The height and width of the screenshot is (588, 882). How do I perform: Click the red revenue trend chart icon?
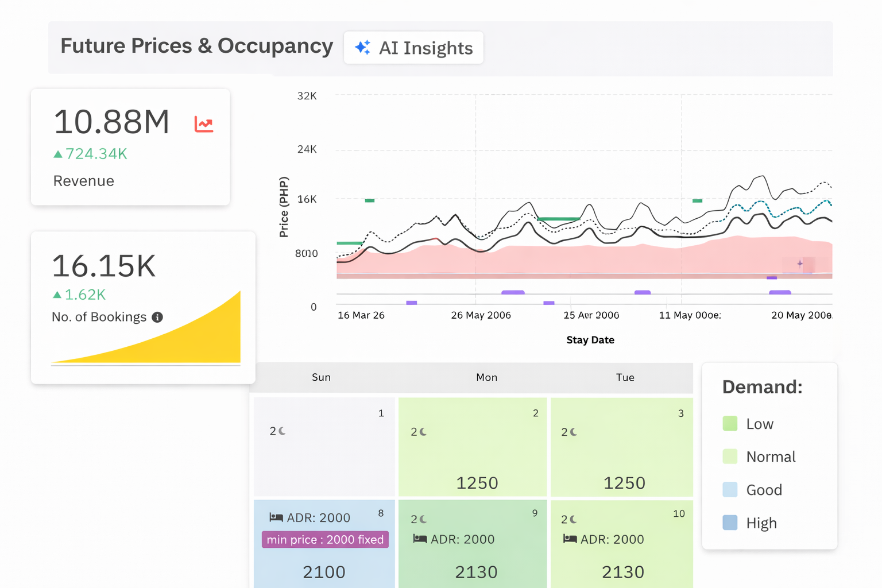point(204,124)
